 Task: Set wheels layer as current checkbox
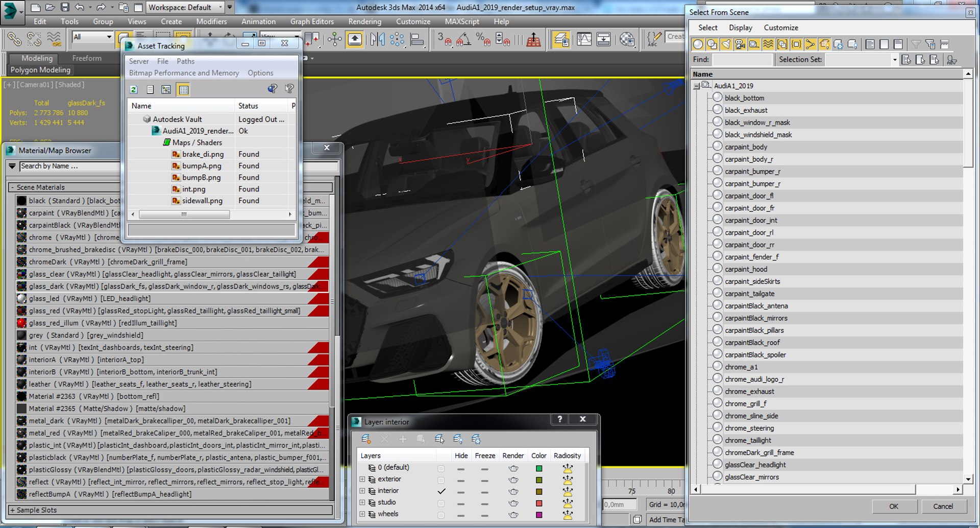441,515
